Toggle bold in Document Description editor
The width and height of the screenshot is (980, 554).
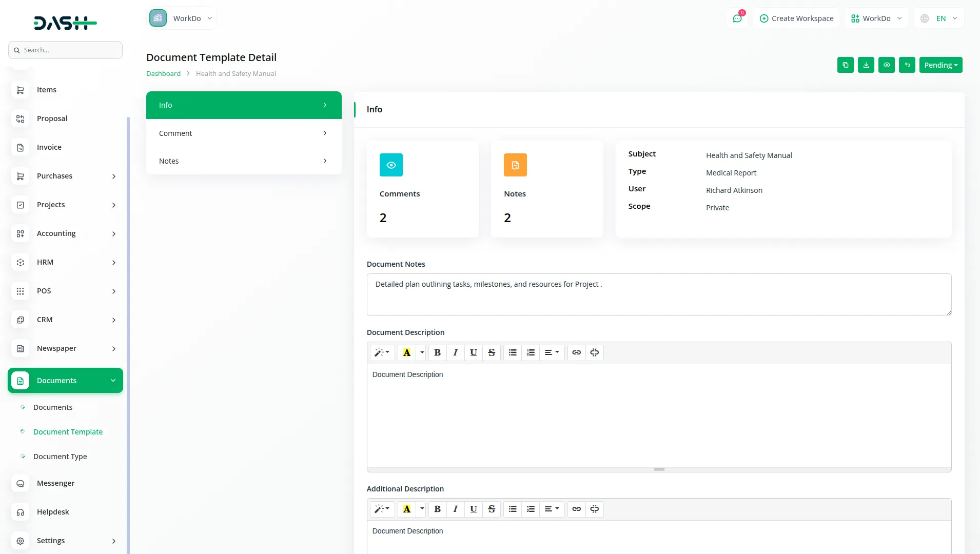coord(437,352)
